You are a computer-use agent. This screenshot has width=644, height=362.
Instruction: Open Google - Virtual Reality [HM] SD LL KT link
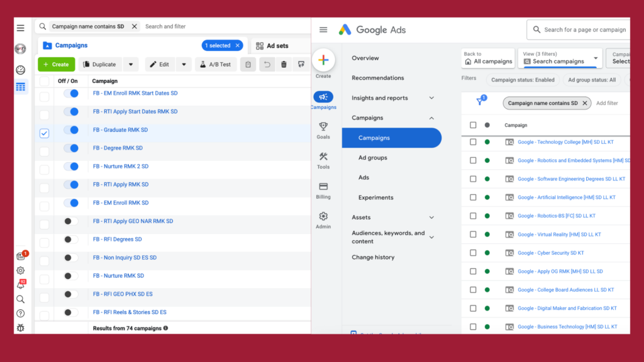(559, 234)
